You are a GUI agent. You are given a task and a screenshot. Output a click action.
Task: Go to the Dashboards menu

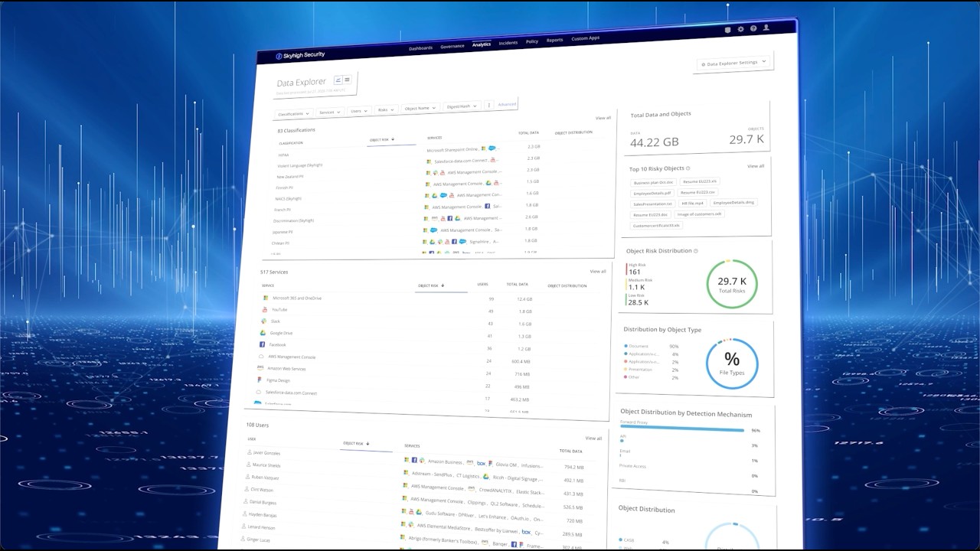point(420,48)
